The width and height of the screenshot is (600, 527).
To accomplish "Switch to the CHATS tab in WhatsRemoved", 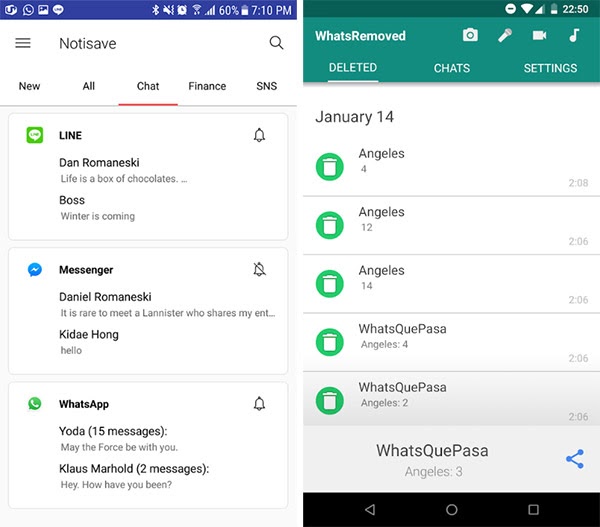I will point(452,68).
